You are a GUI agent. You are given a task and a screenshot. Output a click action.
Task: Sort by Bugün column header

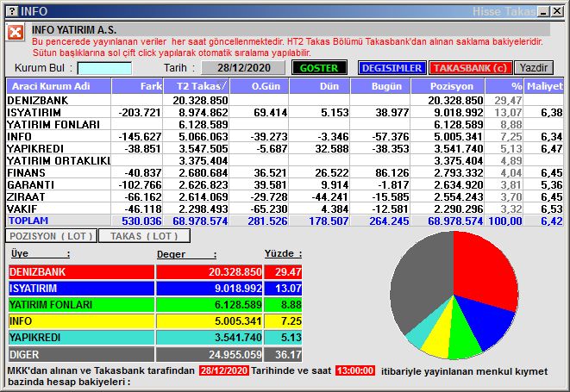tap(380, 86)
